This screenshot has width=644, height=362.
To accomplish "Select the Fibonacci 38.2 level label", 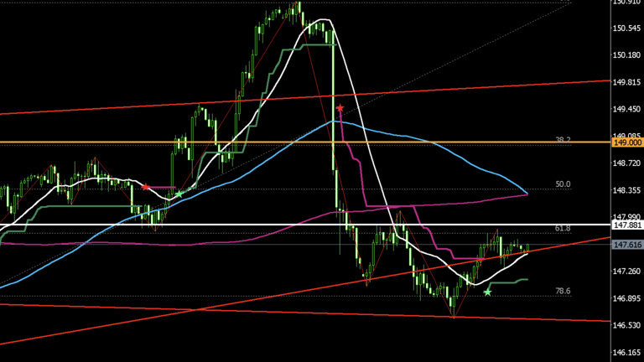I will coord(563,140).
